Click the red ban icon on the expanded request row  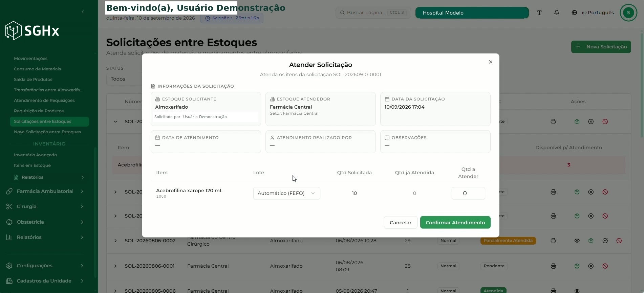point(605,122)
